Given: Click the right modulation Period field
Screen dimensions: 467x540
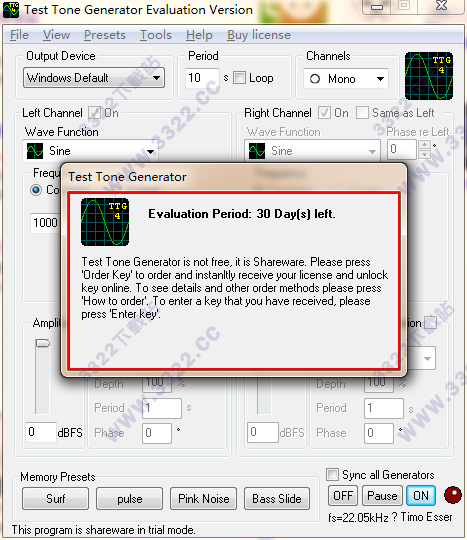Looking at the screenshot, I should (x=384, y=408).
